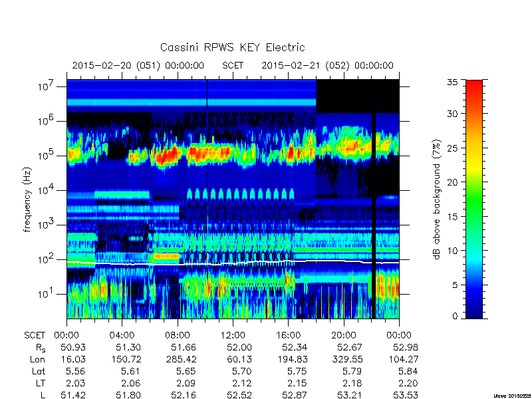Click Lon value "194.83"
This screenshot has height=399, width=532.
[x=292, y=359]
